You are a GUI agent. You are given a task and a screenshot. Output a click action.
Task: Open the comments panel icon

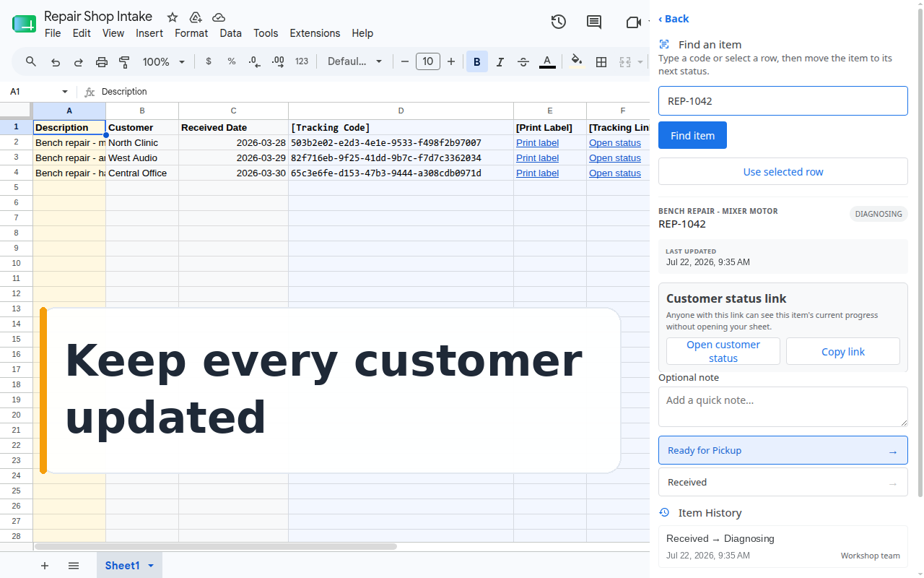coord(594,22)
